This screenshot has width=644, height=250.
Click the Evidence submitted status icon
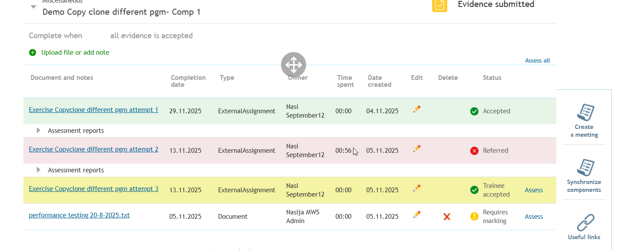pos(439,5)
